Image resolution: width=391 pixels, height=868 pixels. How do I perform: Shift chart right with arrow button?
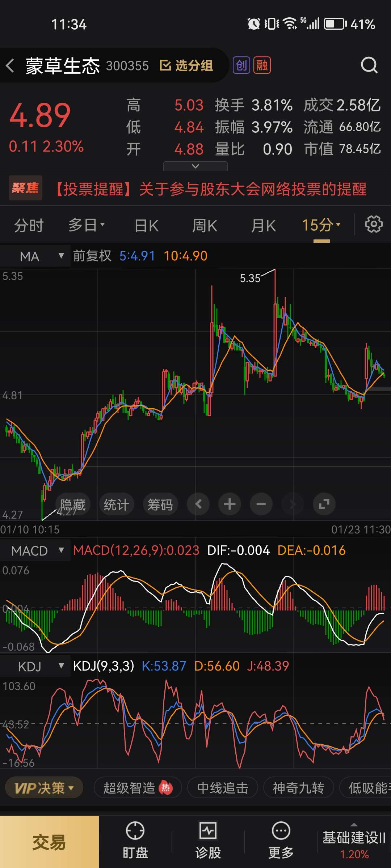tap(293, 504)
